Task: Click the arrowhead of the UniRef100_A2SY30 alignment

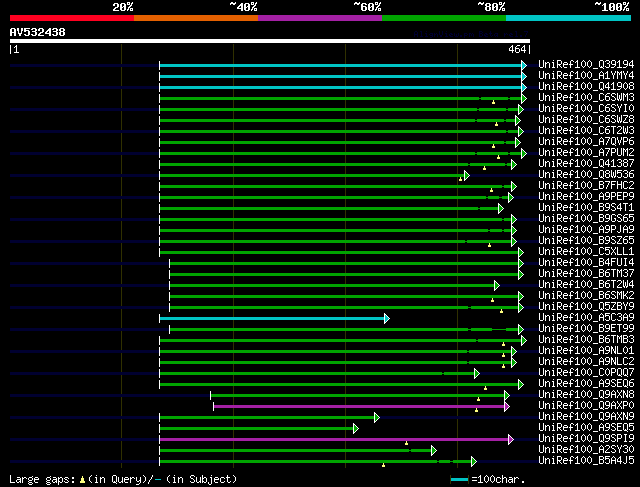Action: coord(434,450)
